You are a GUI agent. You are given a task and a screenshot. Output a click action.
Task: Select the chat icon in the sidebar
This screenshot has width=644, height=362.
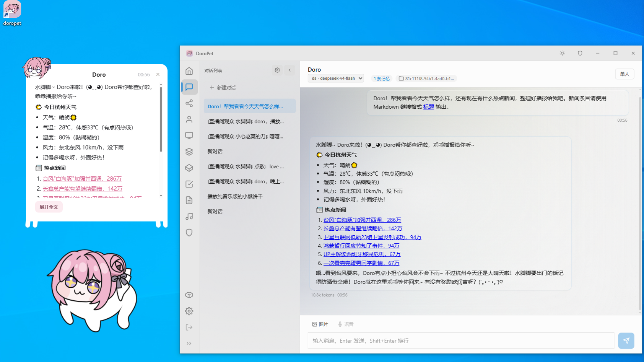click(189, 87)
